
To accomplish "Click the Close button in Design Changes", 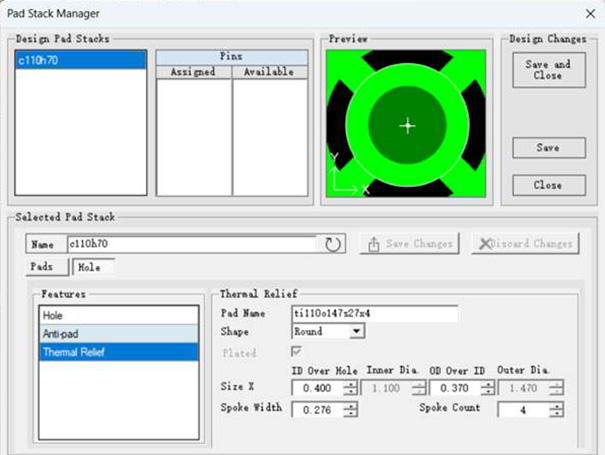I will tap(549, 185).
